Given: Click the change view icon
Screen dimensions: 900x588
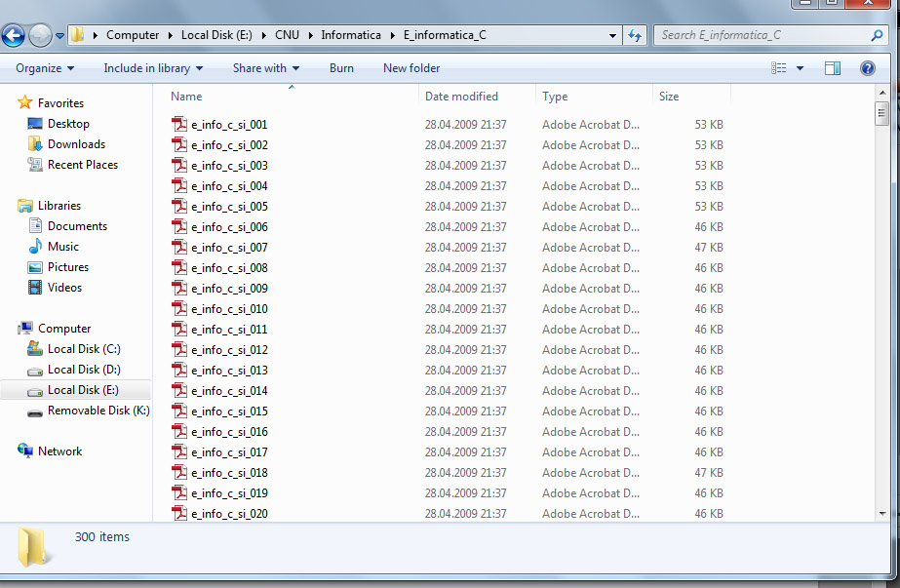Looking at the screenshot, I should [778, 68].
